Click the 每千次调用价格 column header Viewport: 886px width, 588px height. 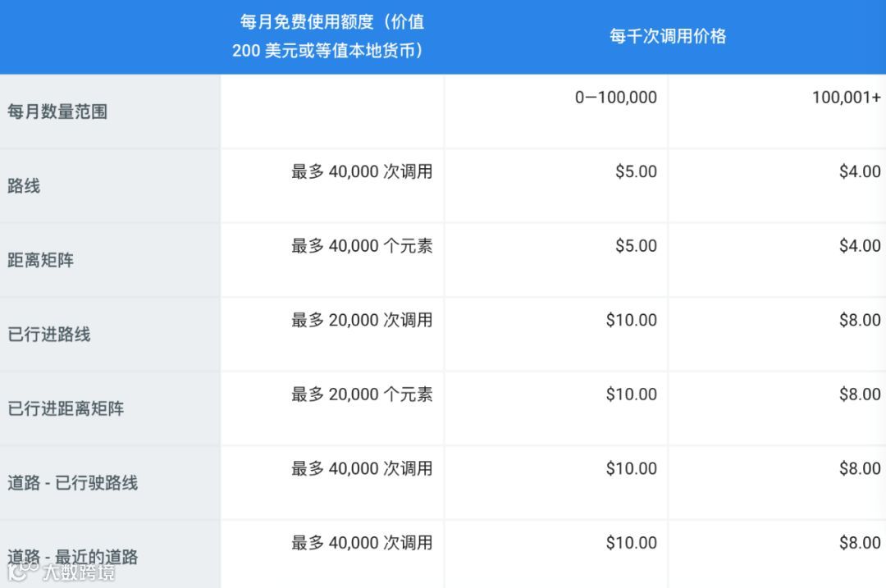tap(667, 36)
